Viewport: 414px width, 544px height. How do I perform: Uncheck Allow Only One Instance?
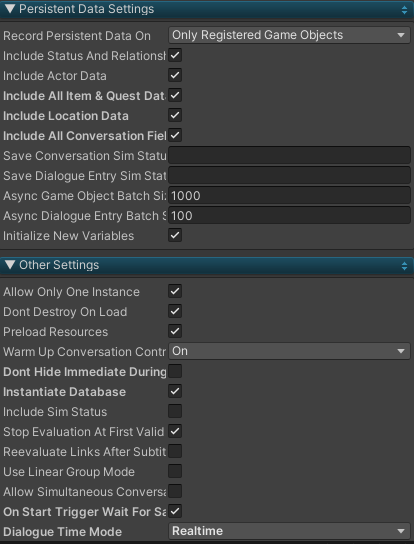pyautogui.click(x=175, y=291)
